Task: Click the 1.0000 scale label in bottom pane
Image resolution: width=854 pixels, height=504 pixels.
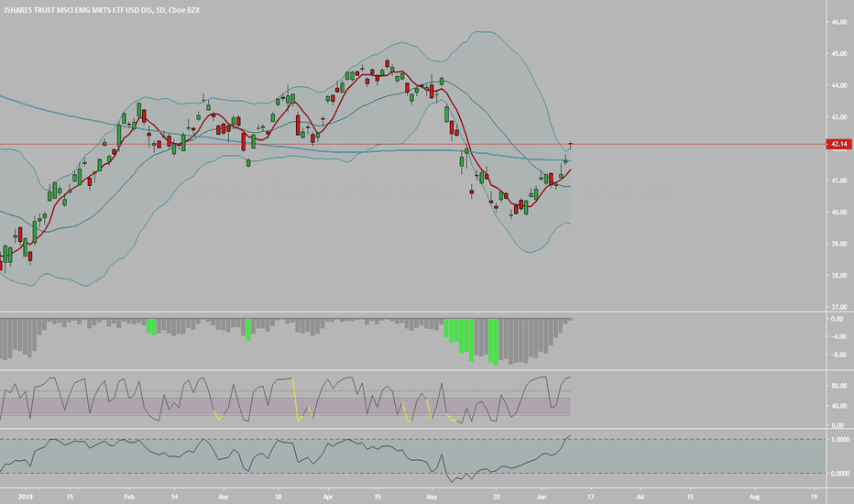Action: [841, 440]
